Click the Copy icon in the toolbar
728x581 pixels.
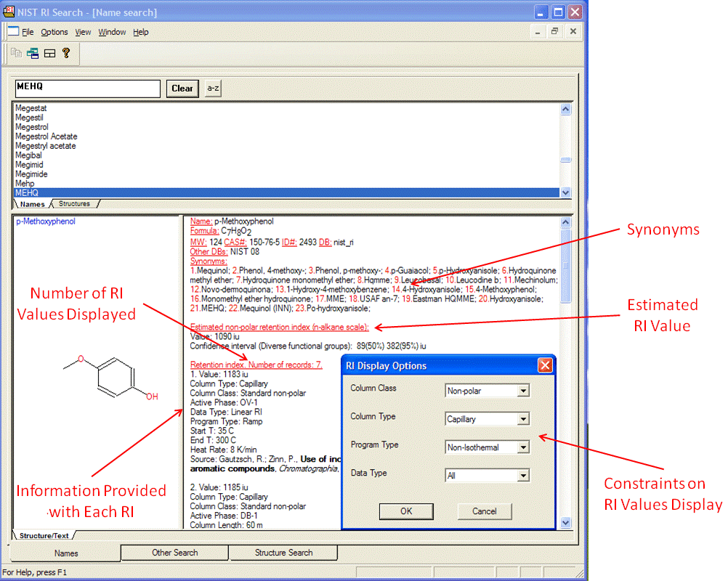point(17,53)
